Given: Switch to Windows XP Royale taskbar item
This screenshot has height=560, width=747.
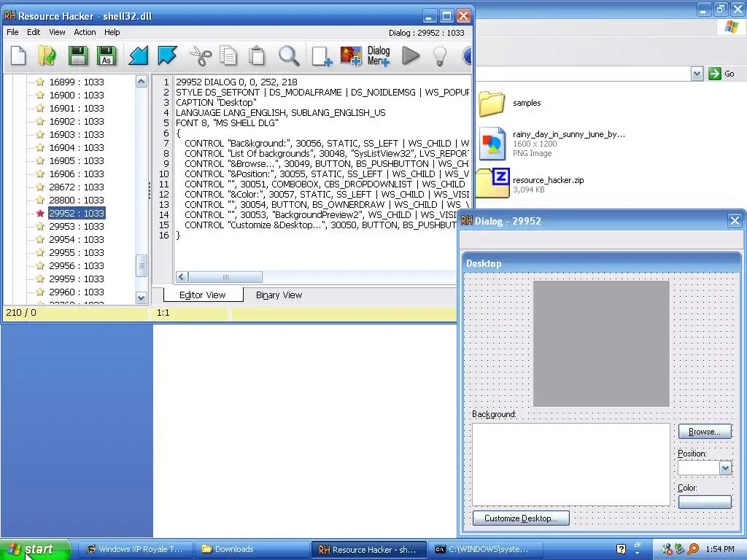Looking at the screenshot, I should click(135, 549).
